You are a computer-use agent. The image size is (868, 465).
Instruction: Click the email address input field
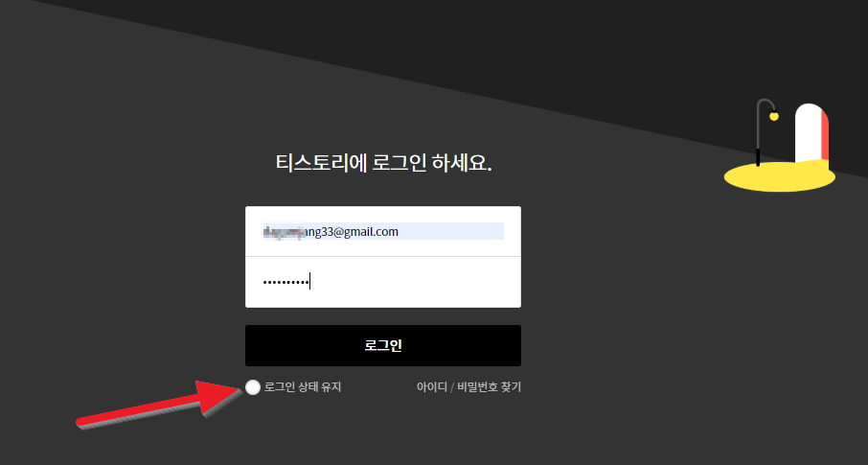click(x=383, y=231)
